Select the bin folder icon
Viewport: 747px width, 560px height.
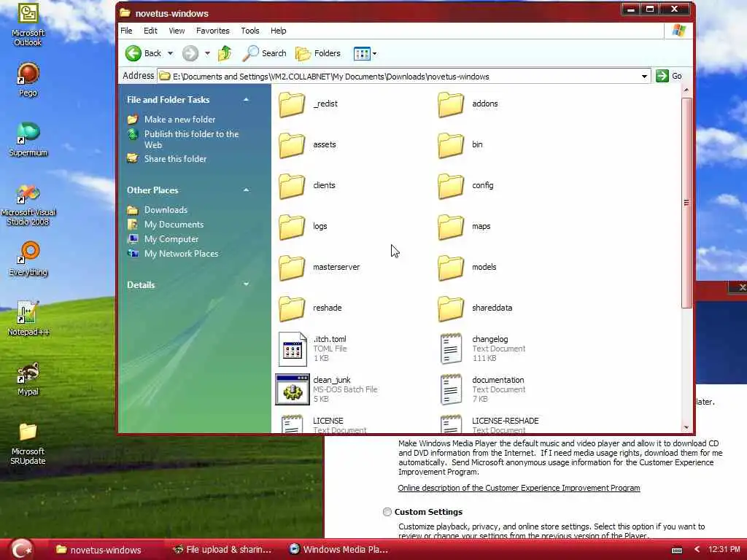(x=451, y=145)
